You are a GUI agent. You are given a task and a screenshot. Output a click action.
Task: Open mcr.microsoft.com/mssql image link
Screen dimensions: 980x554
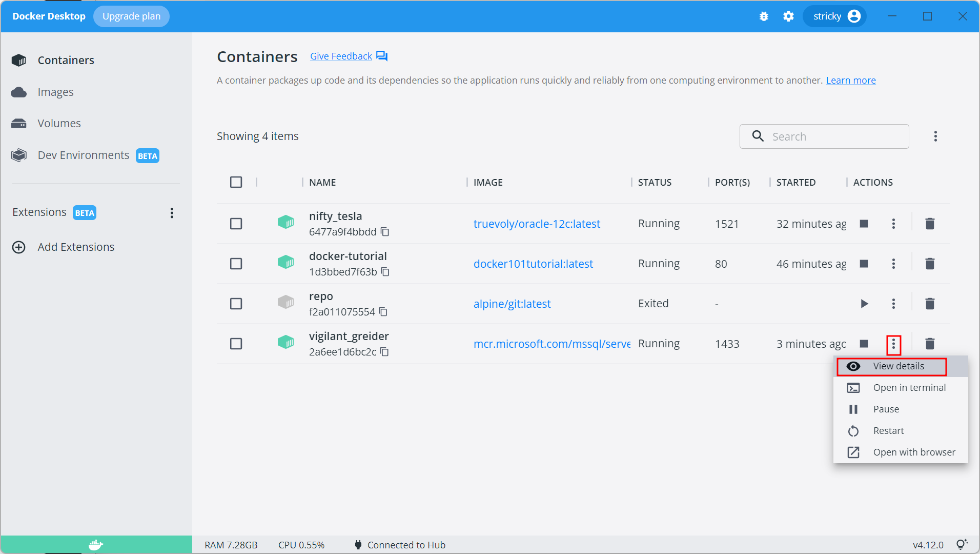tap(552, 344)
